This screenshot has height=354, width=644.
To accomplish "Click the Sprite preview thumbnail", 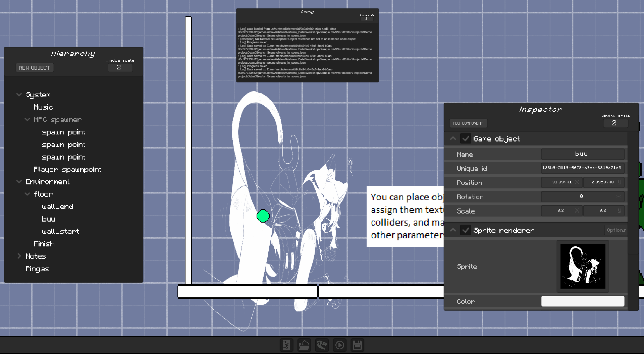I will click(583, 266).
